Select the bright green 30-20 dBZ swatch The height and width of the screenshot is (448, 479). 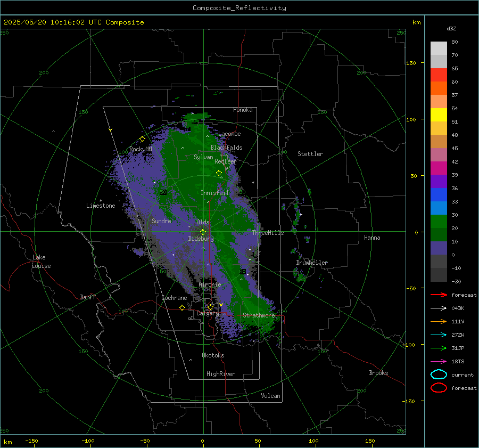coord(439,221)
